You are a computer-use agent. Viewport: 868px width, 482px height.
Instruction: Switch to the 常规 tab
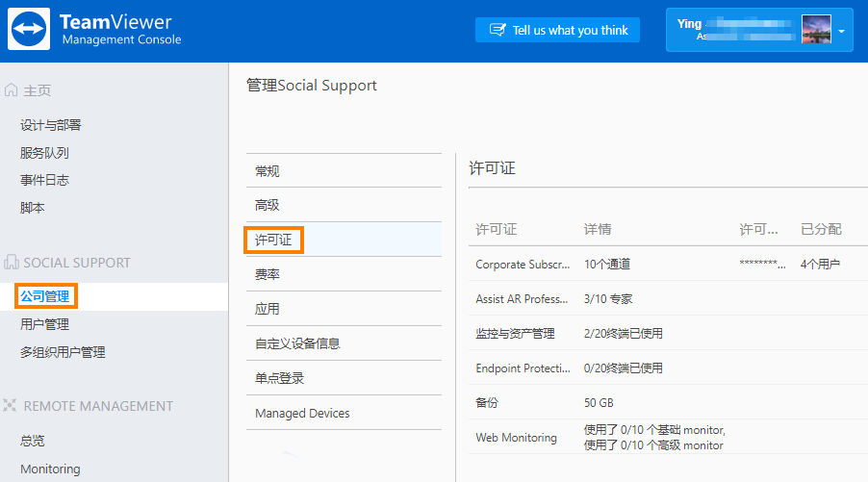344,171
